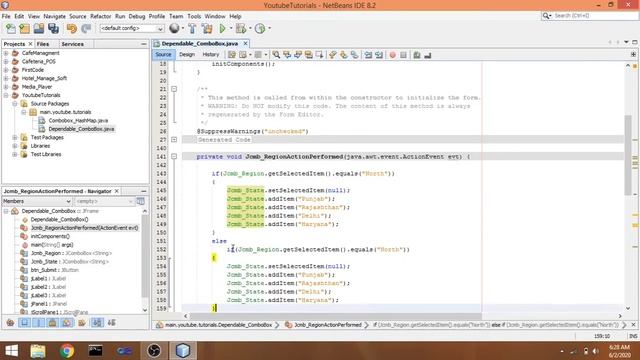Open the Run Project dropdown arrow
Screen dimensions: 640x360
point(231,28)
